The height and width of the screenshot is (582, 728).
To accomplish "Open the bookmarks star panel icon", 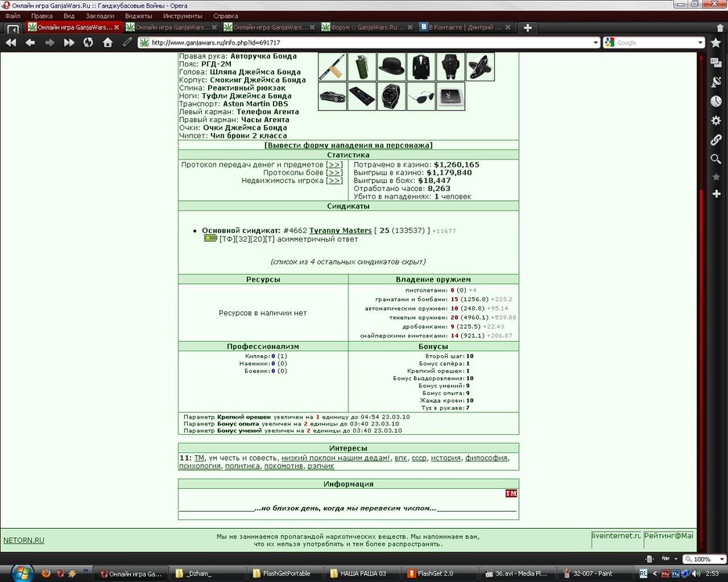I will (x=715, y=43).
